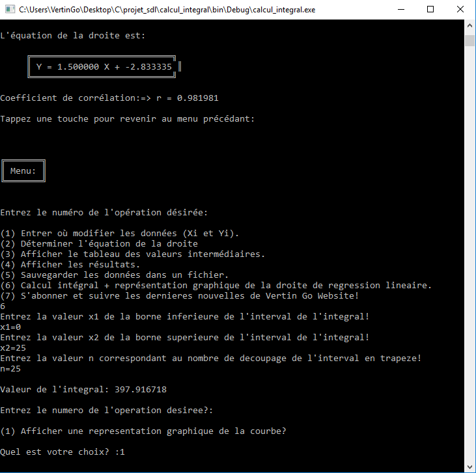Click the window title path text
The image size is (476, 473).
pos(166,10)
